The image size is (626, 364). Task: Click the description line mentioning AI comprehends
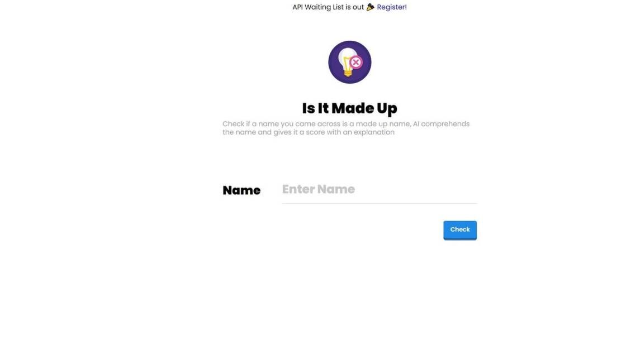click(x=346, y=124)
